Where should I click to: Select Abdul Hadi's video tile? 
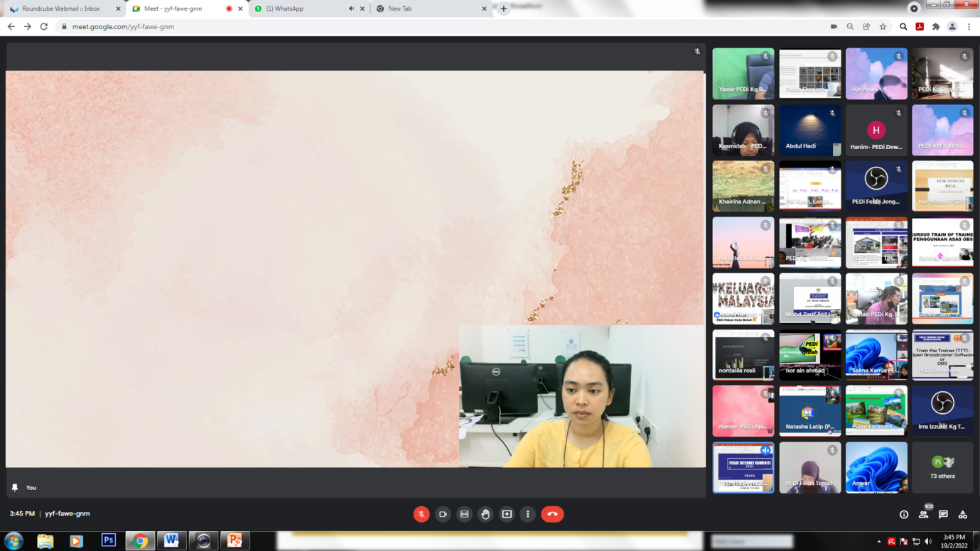(x=809, y=131)
